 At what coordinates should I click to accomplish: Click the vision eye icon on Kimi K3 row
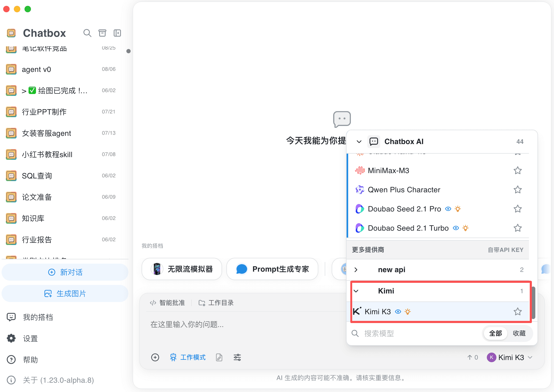tap(398, 312)
